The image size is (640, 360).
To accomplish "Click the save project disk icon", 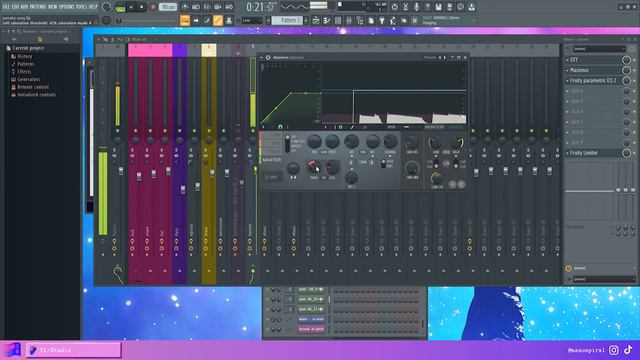I will click(x=438, y=7).
